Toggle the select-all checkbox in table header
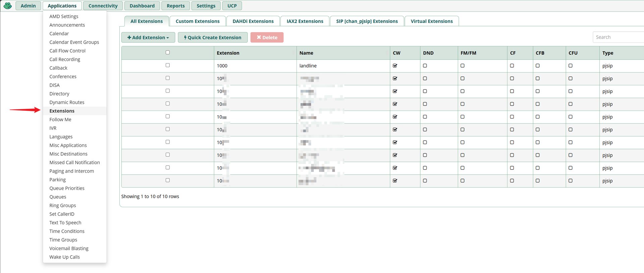Viewport: 644px width, 273px height. 168,52
